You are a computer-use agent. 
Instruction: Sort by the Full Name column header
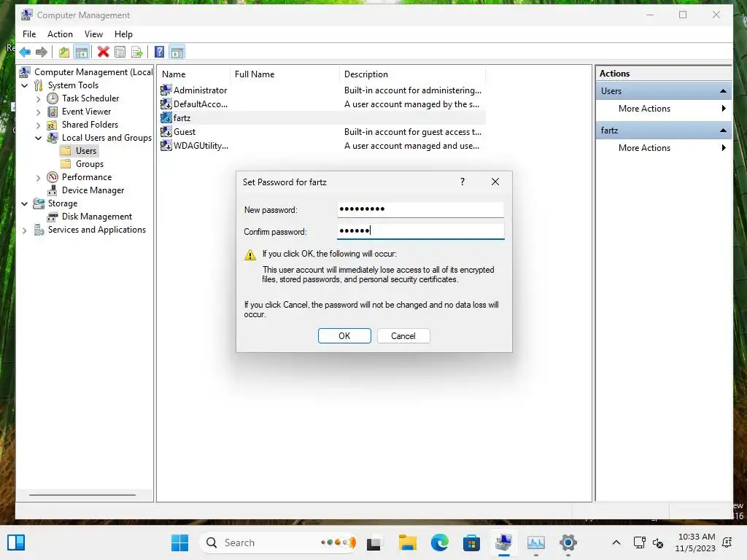coord(285,74)
